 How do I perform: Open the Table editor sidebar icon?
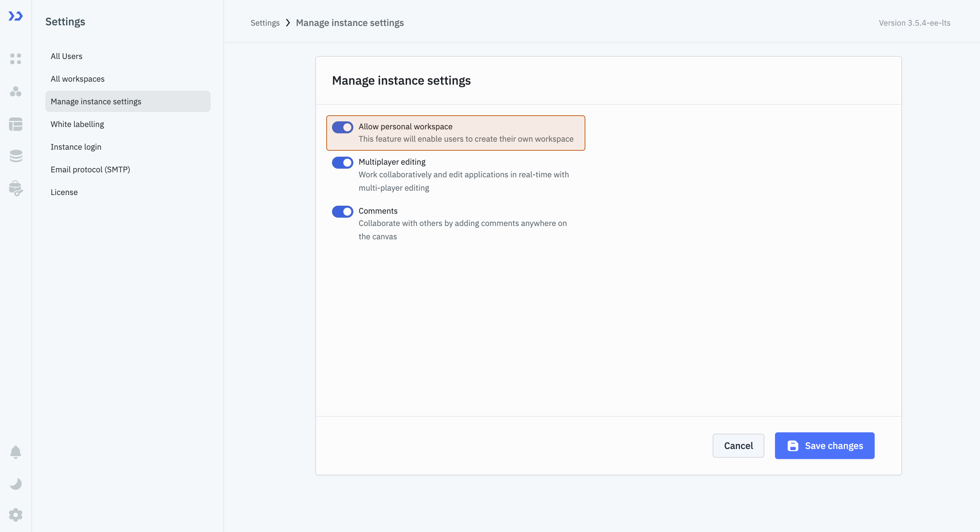click(x=16, y=124)
